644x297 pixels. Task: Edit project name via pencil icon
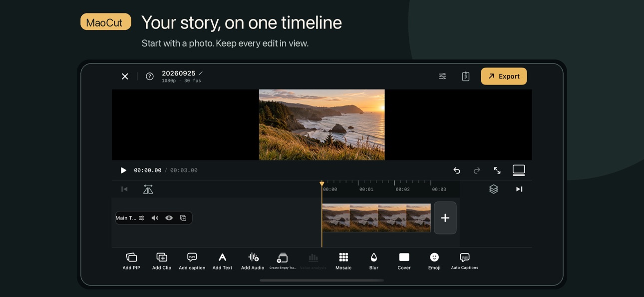201,73
